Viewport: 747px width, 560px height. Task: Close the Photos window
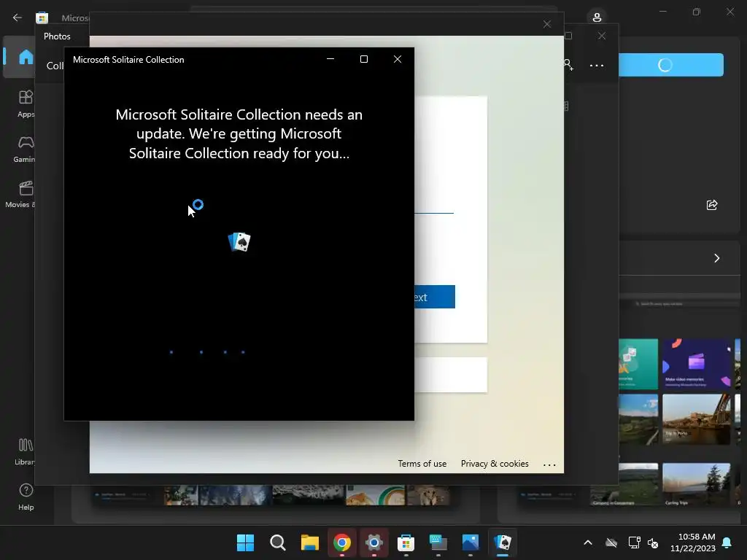602,36
